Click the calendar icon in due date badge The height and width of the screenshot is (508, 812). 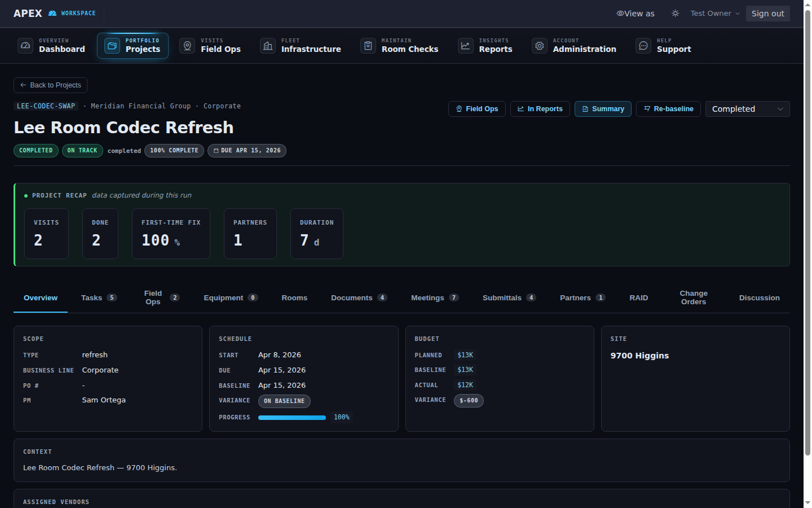tap(216, 151)
